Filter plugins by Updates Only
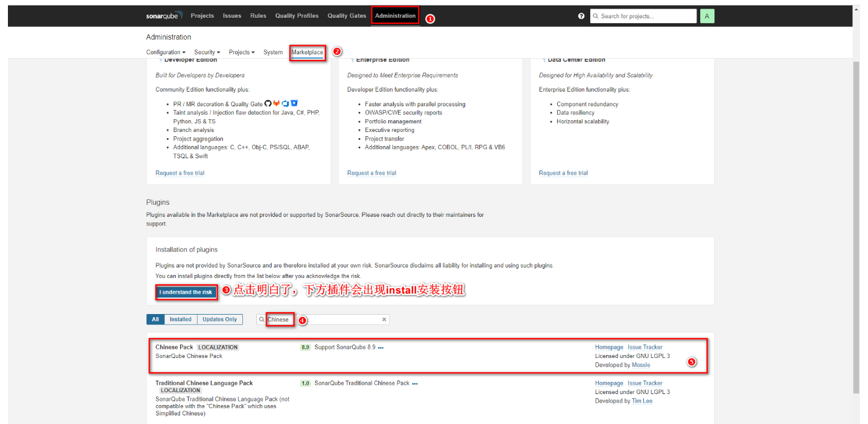The height and width of the screenshot is (424, 868). (220, 320)
